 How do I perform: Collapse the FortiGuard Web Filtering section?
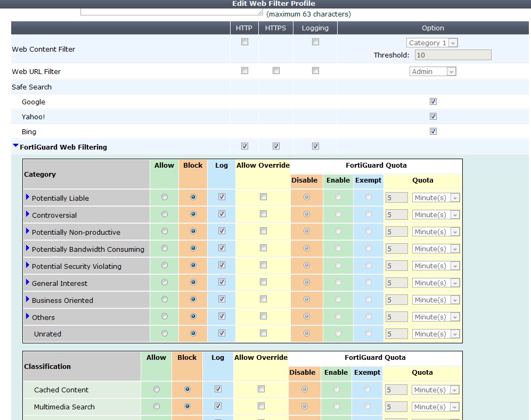point(15,146)
